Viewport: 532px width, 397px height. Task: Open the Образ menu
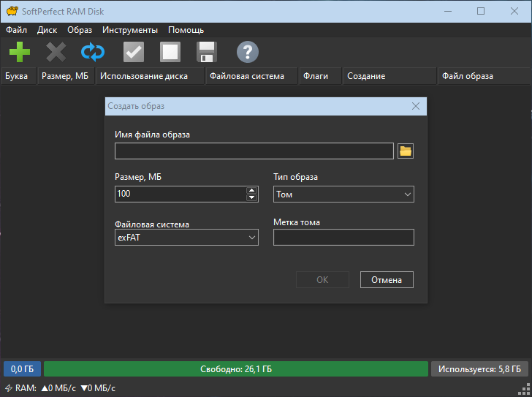click(x=80, y=30)
